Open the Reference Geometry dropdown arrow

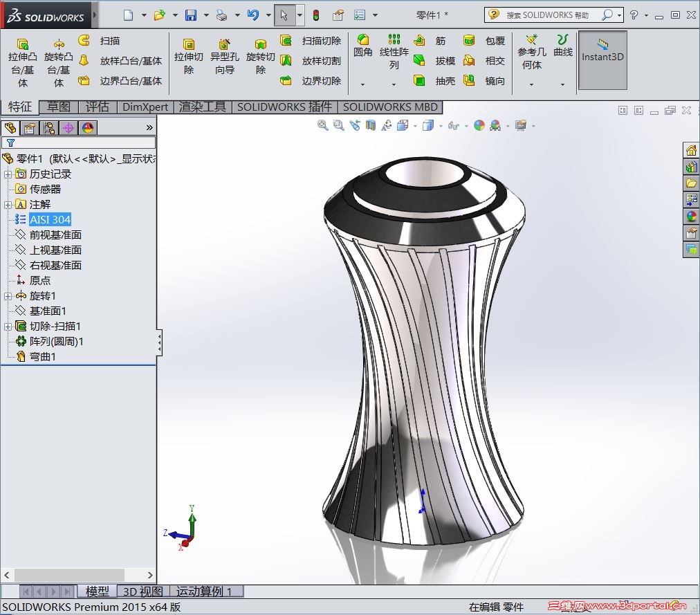(x=532, y=84)
